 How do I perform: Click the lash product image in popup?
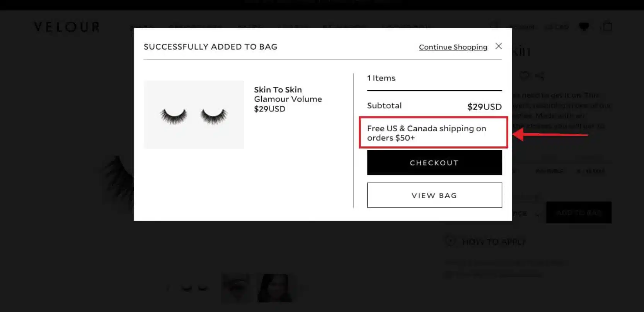coord(194,115)
